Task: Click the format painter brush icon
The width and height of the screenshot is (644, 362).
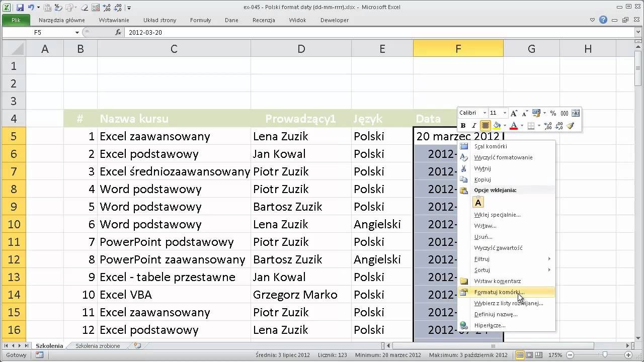Action: coord(570,126)
